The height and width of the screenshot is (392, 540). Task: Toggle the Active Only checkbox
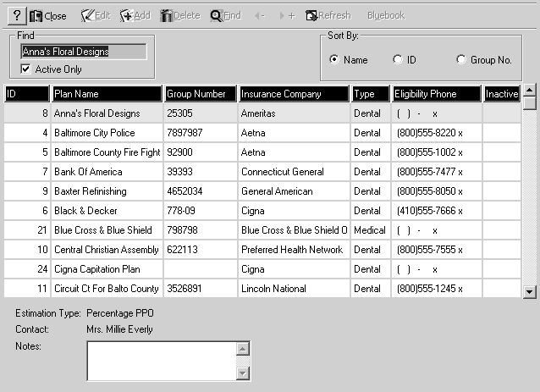25,69
